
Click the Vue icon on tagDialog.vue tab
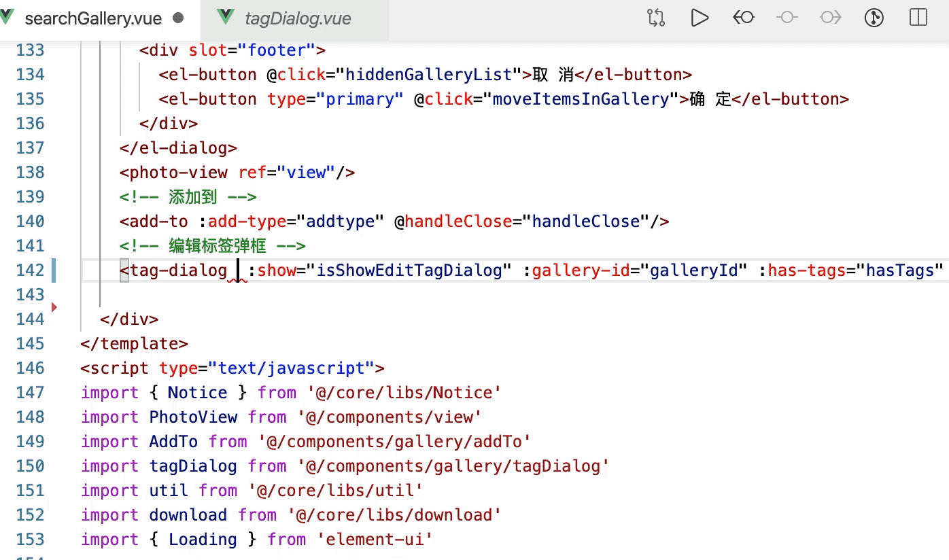pyautogui.click(x=225, y=18)
